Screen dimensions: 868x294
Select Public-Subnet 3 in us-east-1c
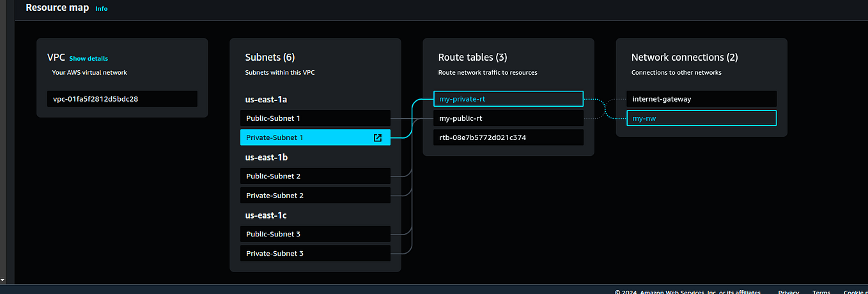315,234
